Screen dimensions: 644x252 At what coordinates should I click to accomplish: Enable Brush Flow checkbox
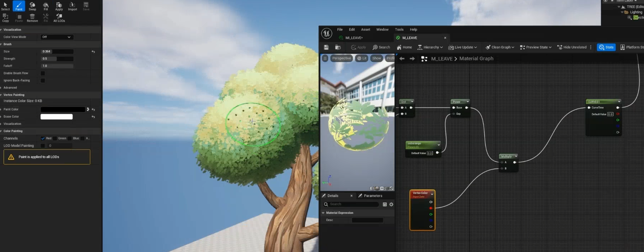43,73
